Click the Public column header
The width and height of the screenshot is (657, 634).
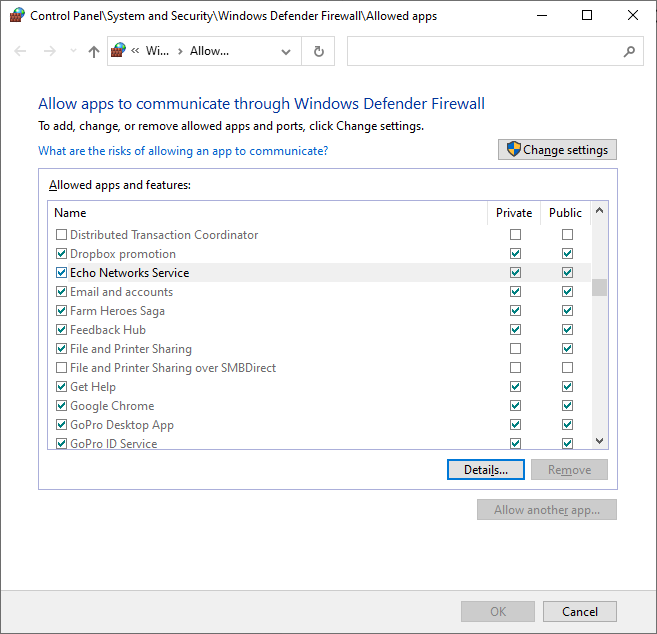pyautogui.click(x=565, y=213)
